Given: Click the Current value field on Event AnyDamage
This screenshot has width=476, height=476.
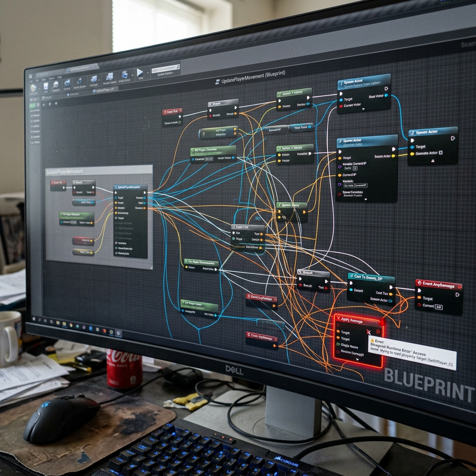Looking at the screenshot, I should point(439,307).
